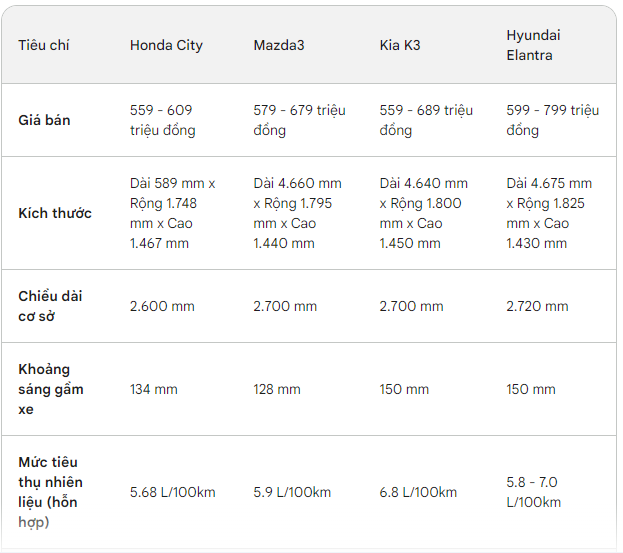Click Hyundai Elantra price 599 - 799 cell
This screenshot has height=553, width=623.
click(552, 120)
